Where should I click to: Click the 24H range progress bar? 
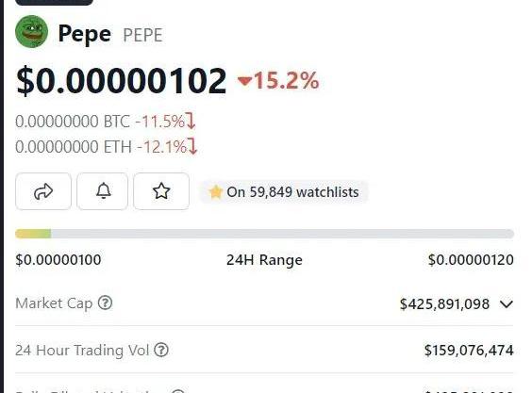click(265, 234)
